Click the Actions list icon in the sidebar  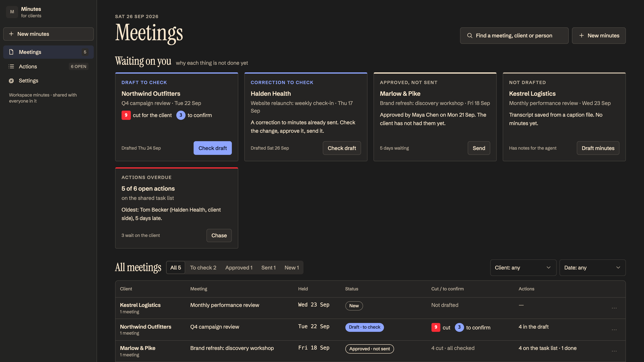pyautogui.click(x=11, y=66)
